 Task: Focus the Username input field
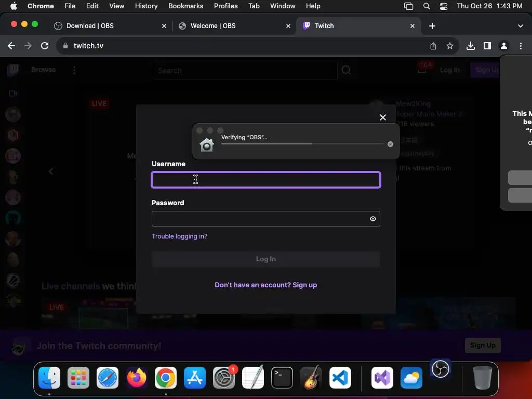[x=265, y=180]
